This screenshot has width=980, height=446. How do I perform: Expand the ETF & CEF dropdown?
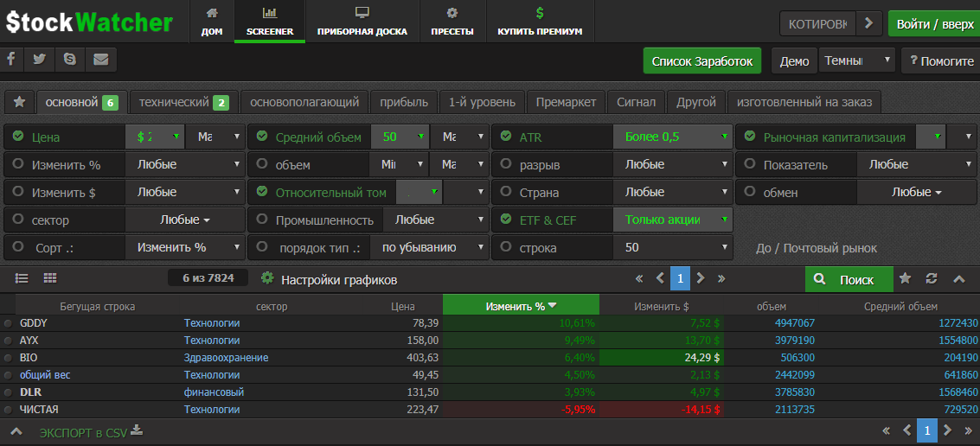672,220
